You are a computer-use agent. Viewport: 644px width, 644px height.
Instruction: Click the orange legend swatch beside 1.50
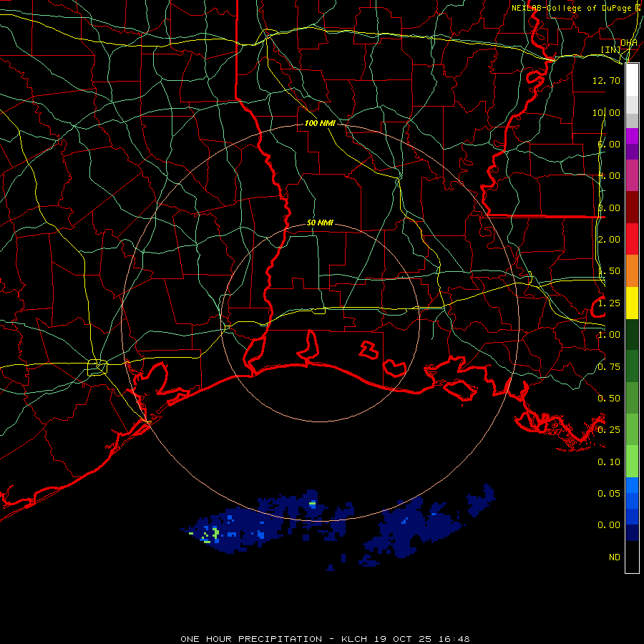pyautogui.click(x=632, y=271)
